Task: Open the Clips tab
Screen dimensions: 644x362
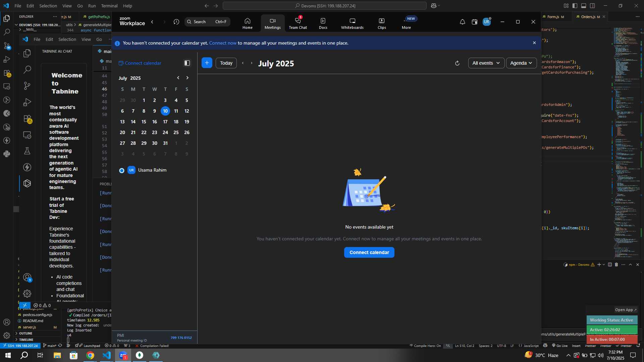Action: (x=382, y=23)
